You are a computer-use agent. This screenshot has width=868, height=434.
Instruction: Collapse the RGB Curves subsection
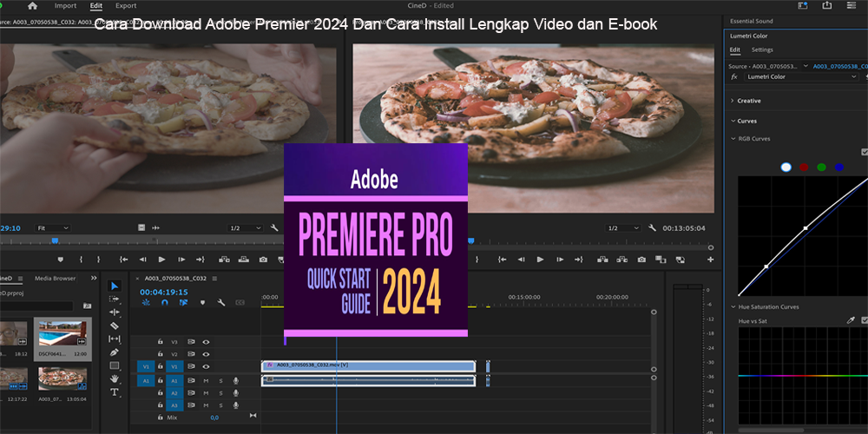(733, 139)
